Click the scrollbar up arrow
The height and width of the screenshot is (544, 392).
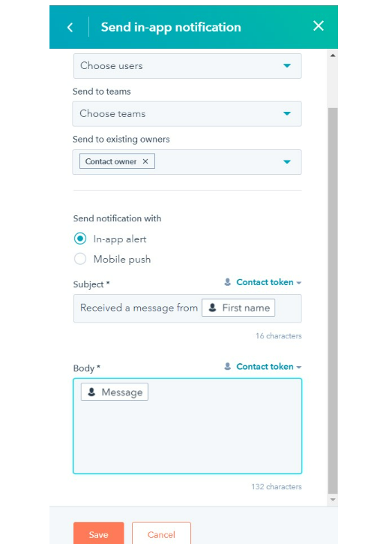[x=333, y=56]
